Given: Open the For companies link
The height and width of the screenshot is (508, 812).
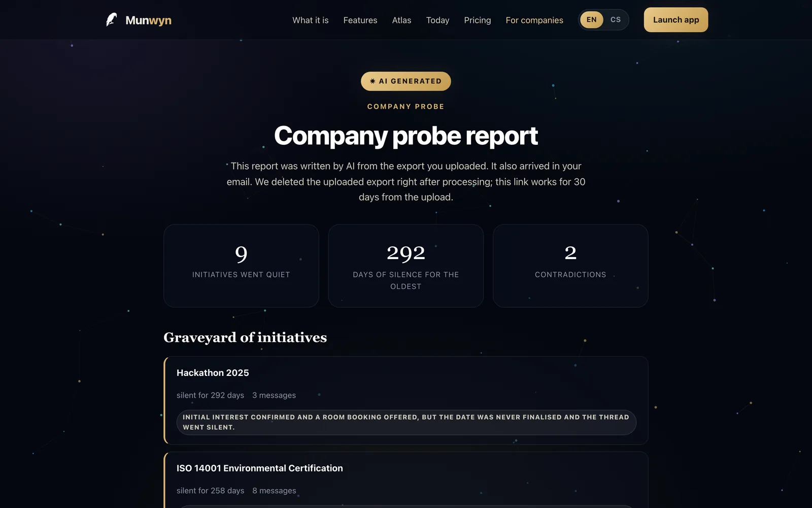Looking at the screenshot, I should [534, 20].
